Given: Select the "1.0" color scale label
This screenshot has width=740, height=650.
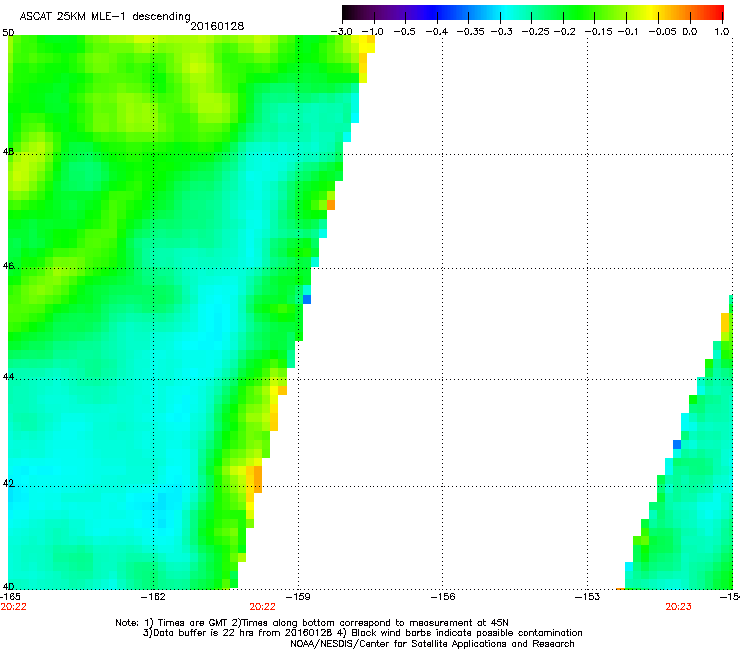Looking at the screenshot, I should pyautogui.click(x=722, y=32).
